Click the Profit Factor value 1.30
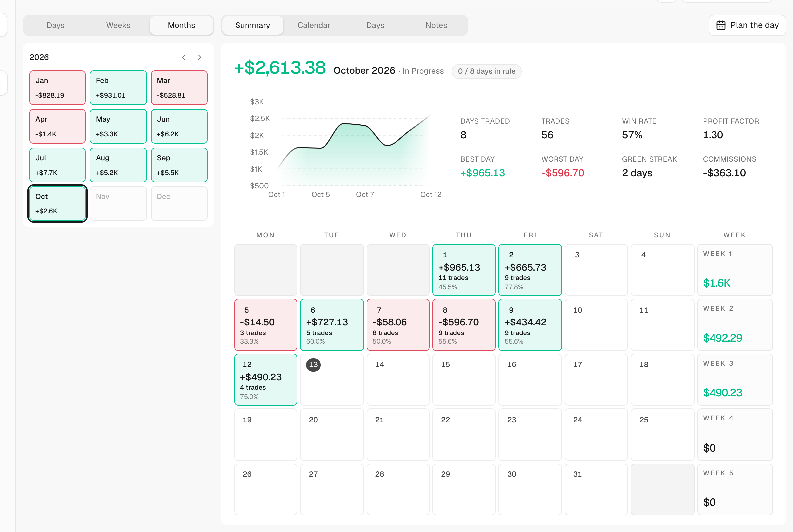 tap(713, 135)
